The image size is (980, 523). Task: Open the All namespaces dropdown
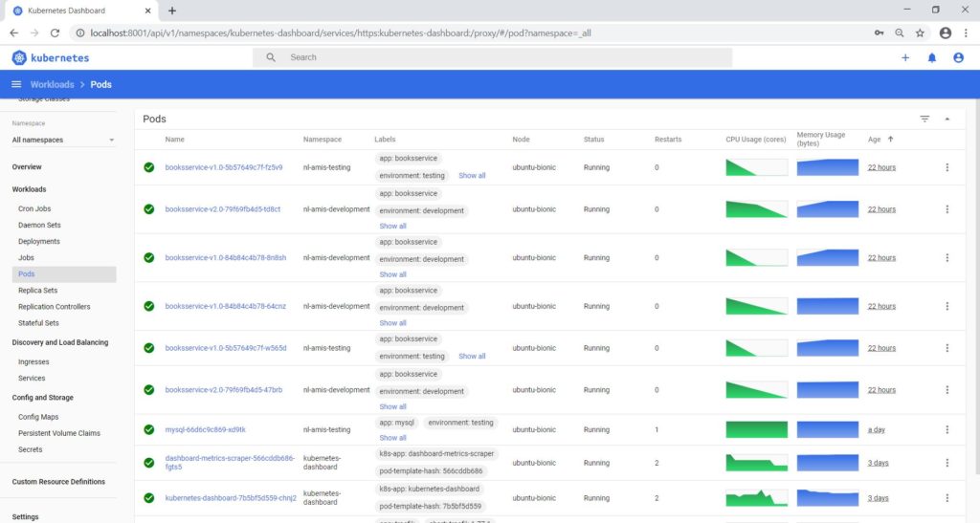pos(63,140)
